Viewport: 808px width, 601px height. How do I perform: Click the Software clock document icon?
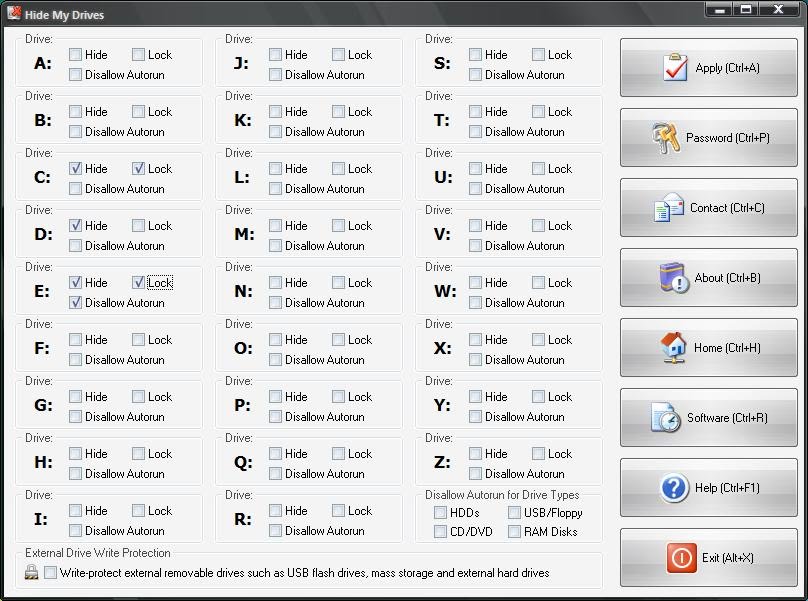click(666, 418)
